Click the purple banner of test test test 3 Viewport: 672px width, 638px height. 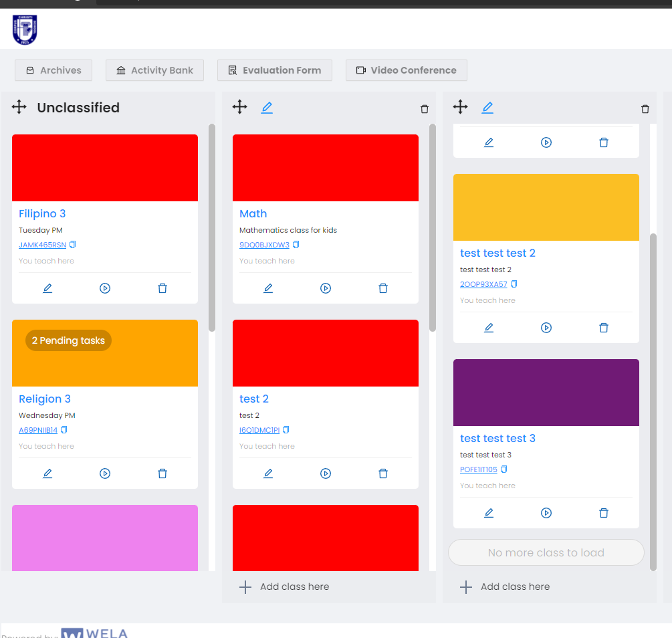[546, 393]
